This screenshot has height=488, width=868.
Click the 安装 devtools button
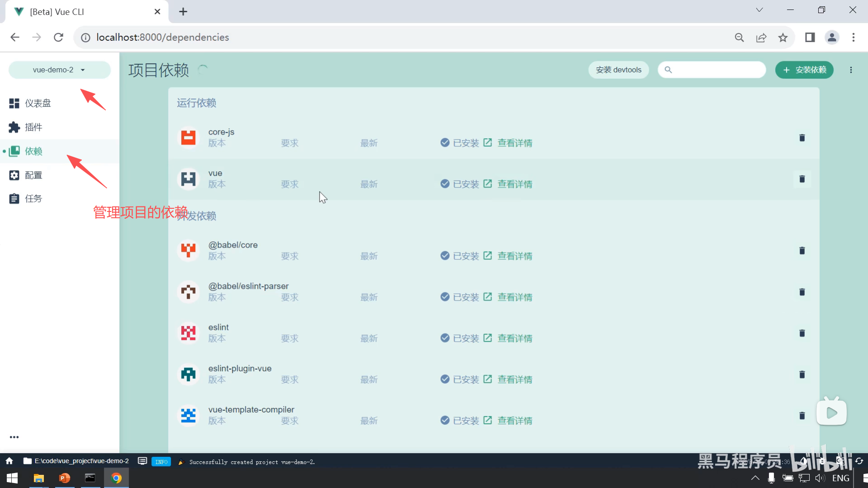(618, 70)
